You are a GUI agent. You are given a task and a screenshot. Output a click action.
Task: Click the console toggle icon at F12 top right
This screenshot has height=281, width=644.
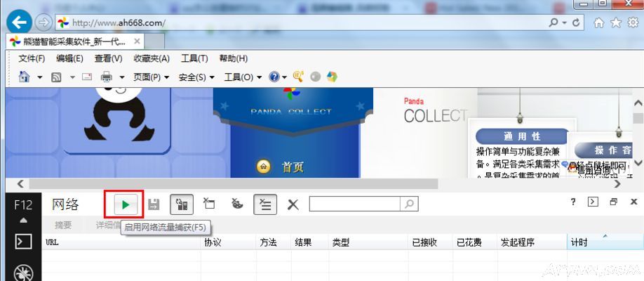(x=593, y=202)
